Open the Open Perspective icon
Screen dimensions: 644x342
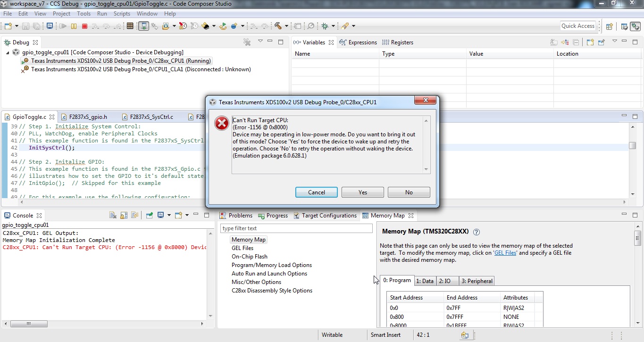[609, 26]
